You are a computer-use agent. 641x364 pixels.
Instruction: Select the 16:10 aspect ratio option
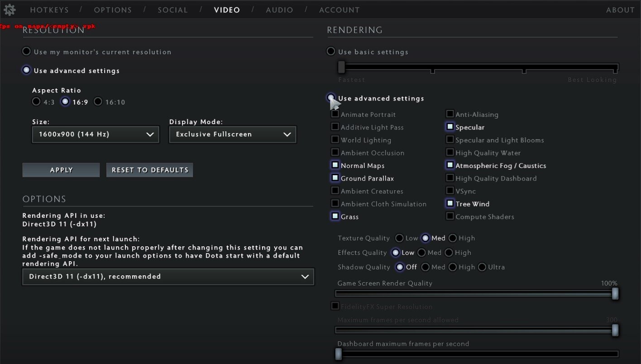[x=98, y=102]
